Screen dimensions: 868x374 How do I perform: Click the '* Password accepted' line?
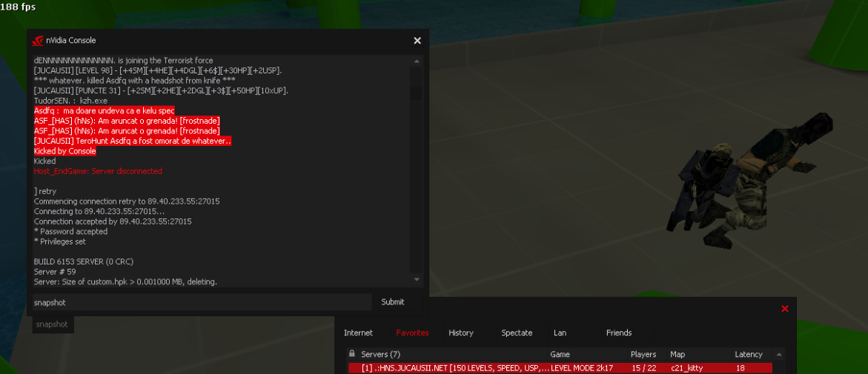point(70,231)
